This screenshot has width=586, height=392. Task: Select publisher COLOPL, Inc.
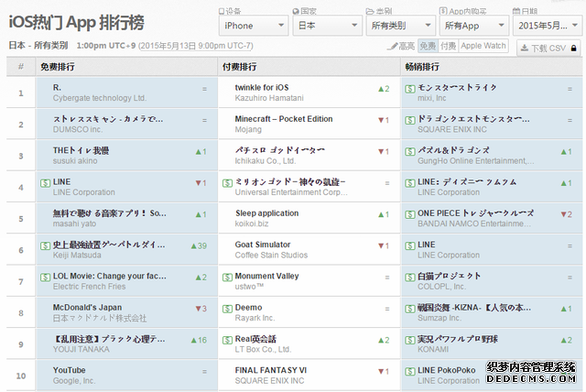[441, 287]
